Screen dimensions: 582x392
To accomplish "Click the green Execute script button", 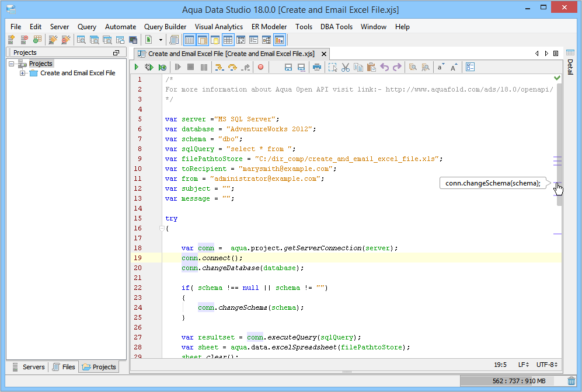I will [137, 68].
